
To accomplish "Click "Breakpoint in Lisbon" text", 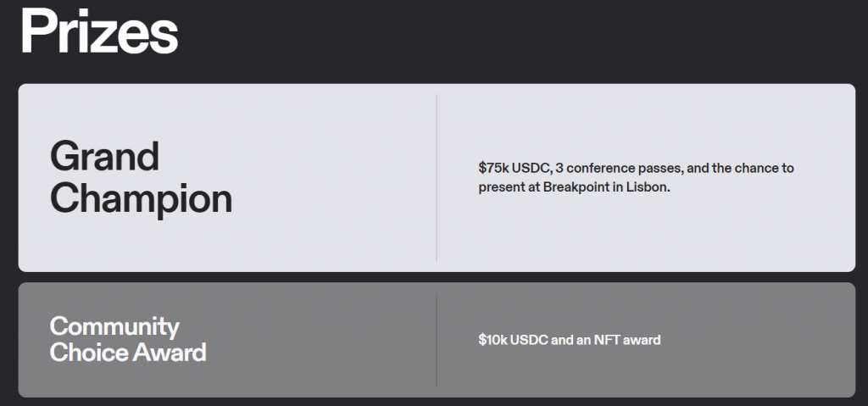I will pyautogui.click(x=606, y=187).
